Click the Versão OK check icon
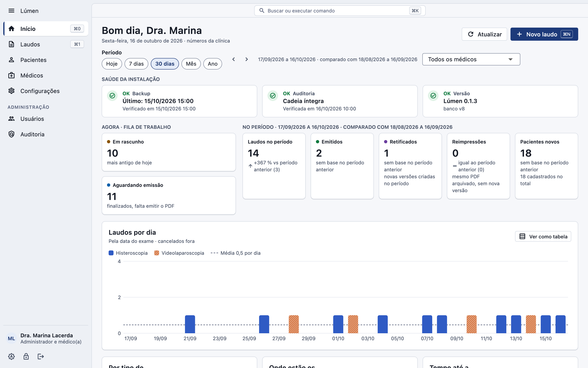The image size is (588, 368). [433, 96]
